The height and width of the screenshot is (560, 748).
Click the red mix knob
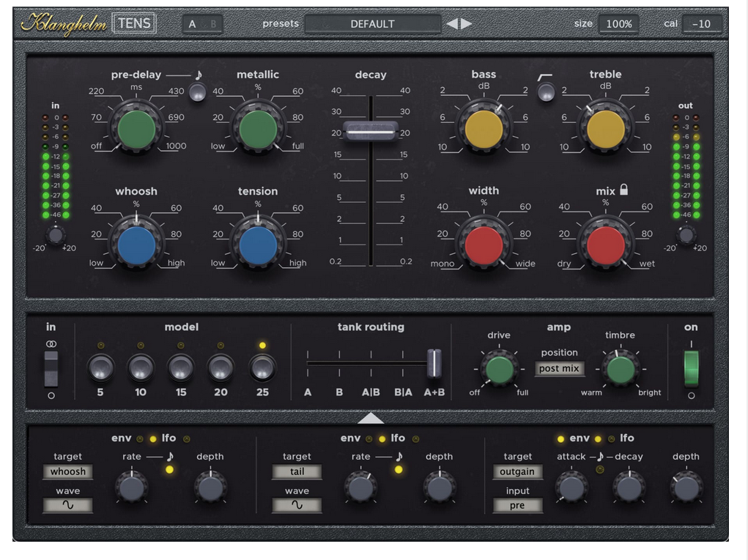pyautogui.click(x=605, y=245)
